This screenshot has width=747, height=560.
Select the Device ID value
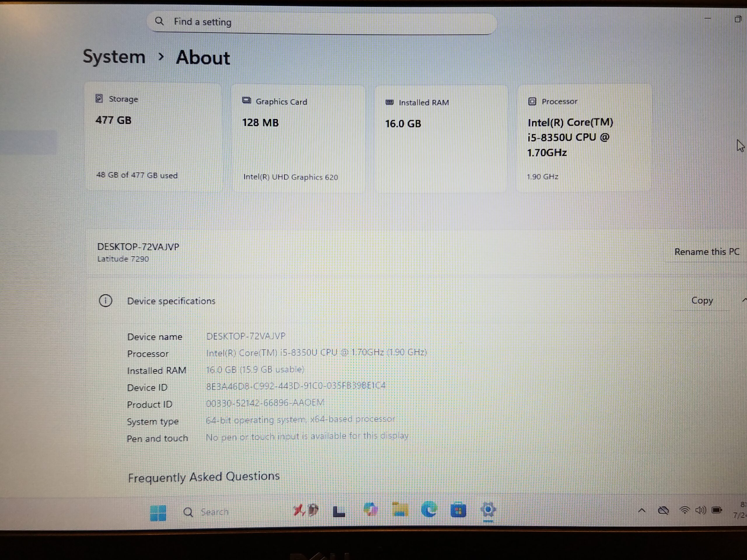[296, 386]
